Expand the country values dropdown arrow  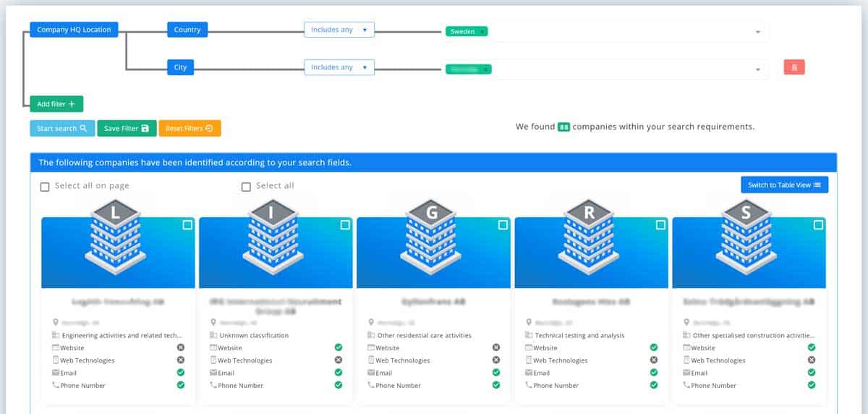(757, 32)
